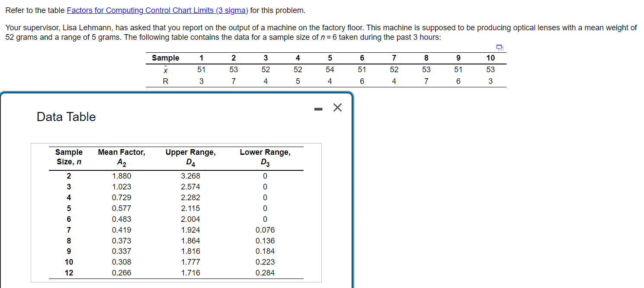Click the minimize dash on the Data Table popup

[318, 108]
